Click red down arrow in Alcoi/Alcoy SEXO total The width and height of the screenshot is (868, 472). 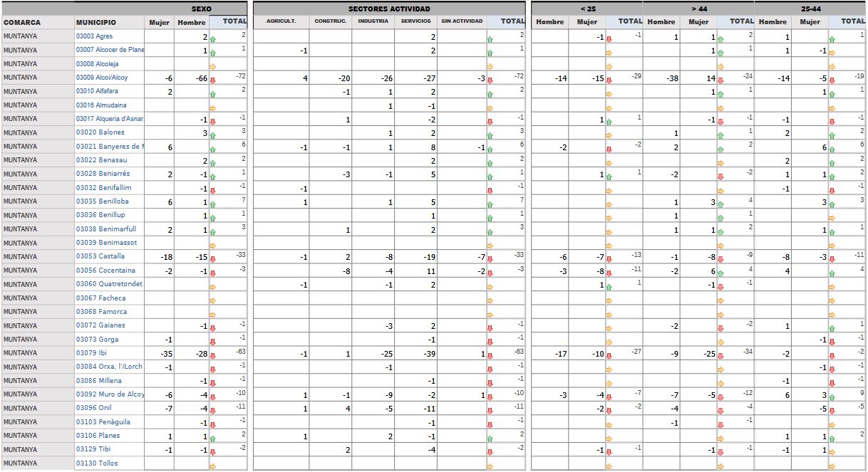[213, 80]
